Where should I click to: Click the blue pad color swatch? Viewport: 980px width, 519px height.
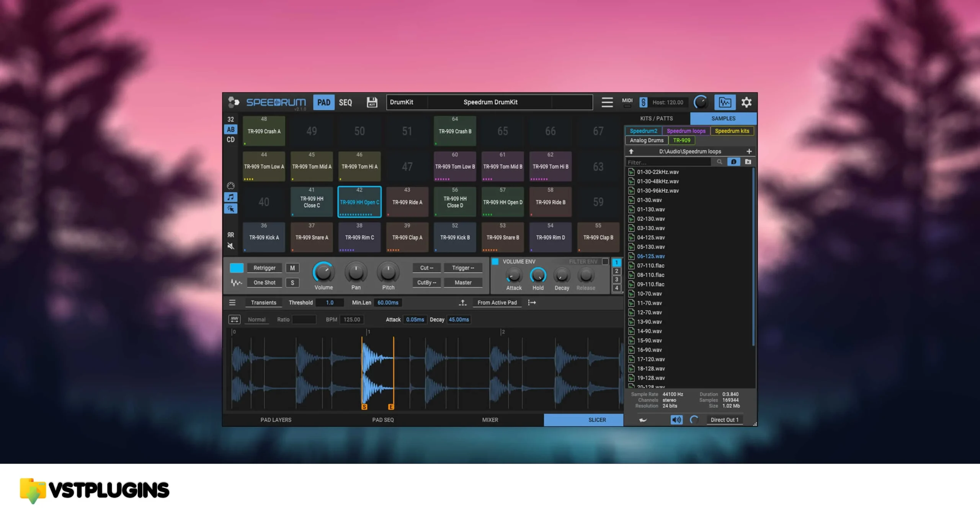point(237,268)
